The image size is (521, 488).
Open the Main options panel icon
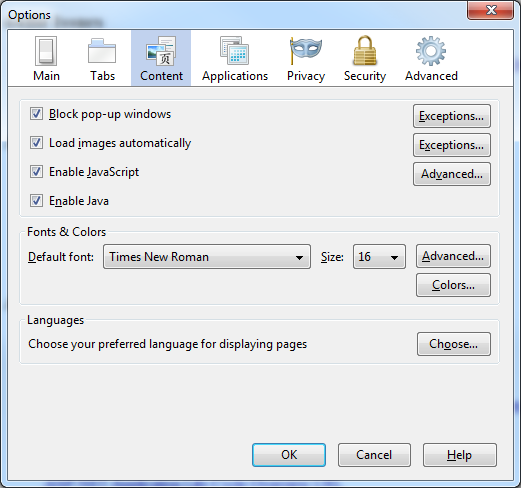click(46, 51)
